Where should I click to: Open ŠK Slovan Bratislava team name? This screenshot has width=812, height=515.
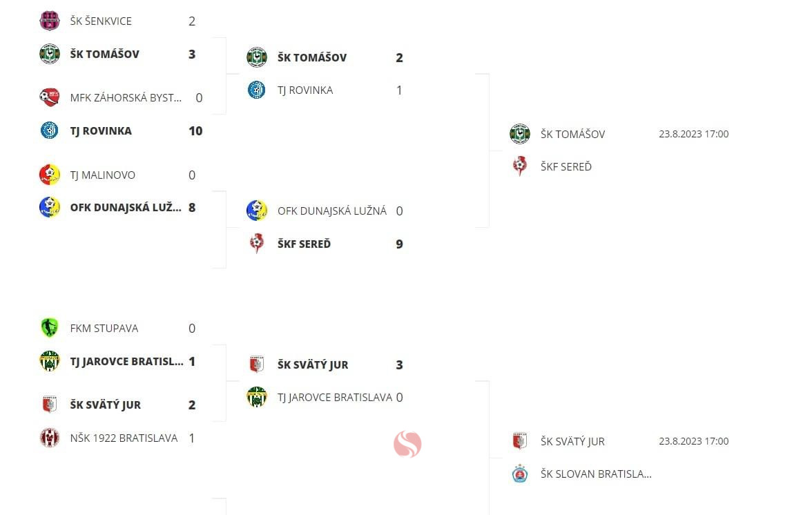pyautogui.click(x=596, y=474)
